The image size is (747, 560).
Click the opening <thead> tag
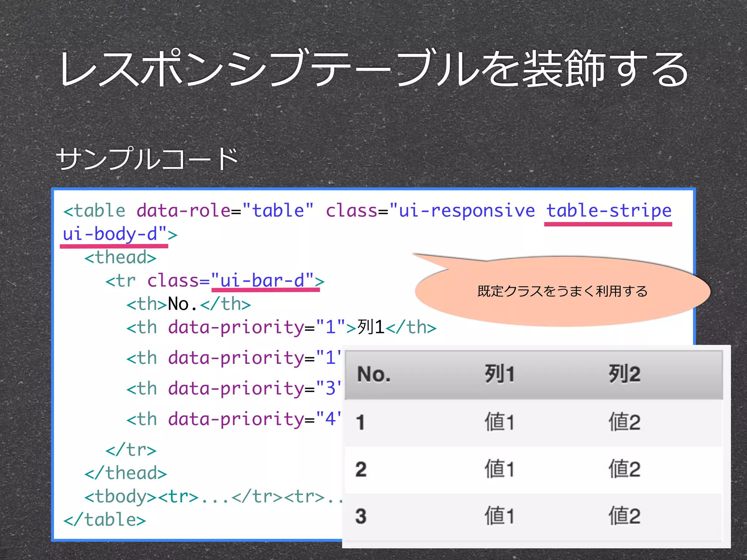click(x=120, y=257)
